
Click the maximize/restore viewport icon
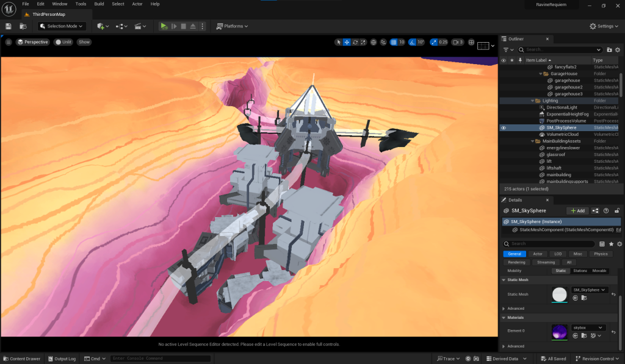click(471, 42)
